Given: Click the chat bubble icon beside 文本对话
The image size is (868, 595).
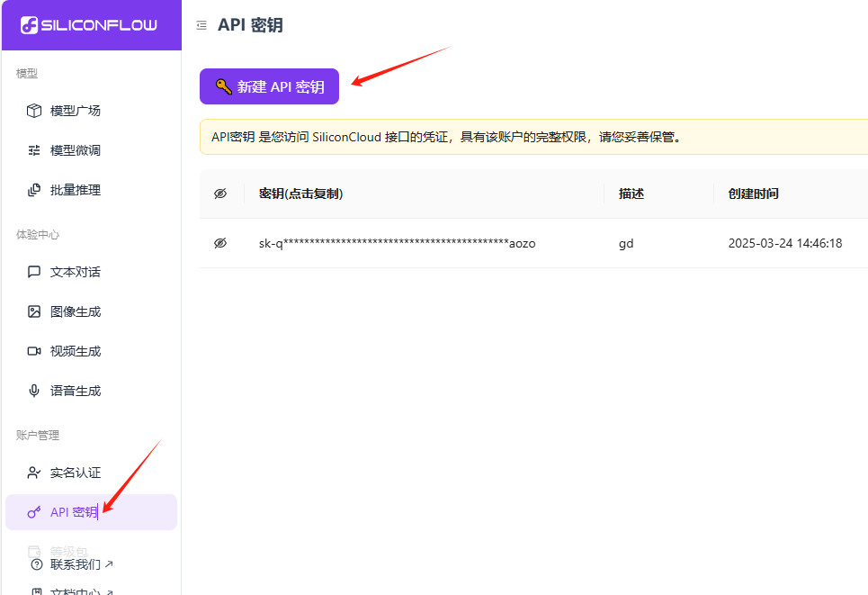Looking at the screenshot, I should pyautogui.click(x=34, y=272).
